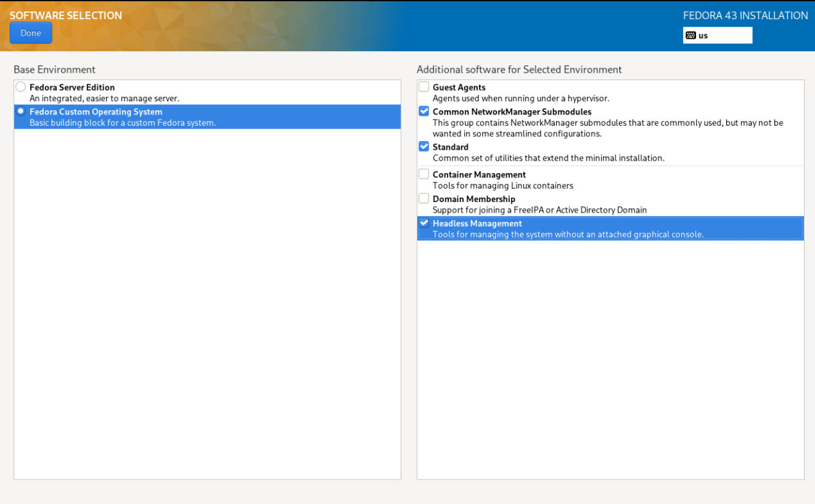
Task: Tick the Domain Membership checkbox
Action: (x=424, y=198)
